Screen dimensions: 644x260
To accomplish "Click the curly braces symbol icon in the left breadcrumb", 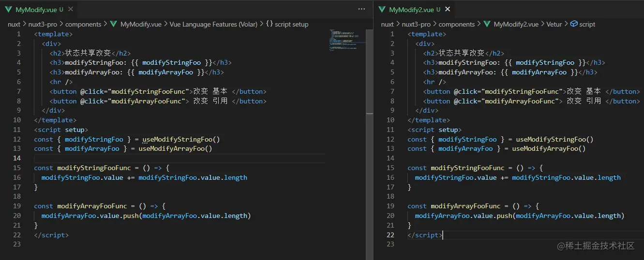I will [270, 24].
